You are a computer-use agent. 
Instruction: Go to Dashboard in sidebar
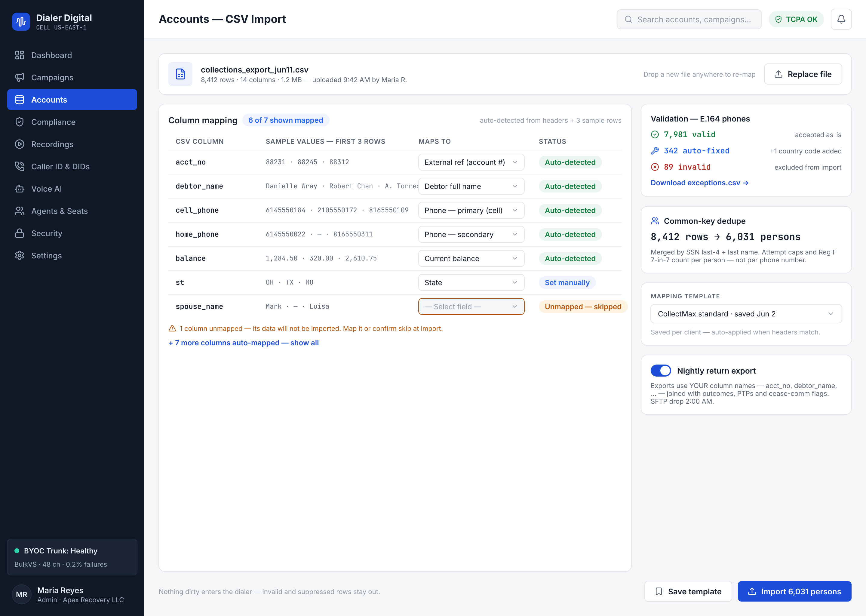click(72, 55)
